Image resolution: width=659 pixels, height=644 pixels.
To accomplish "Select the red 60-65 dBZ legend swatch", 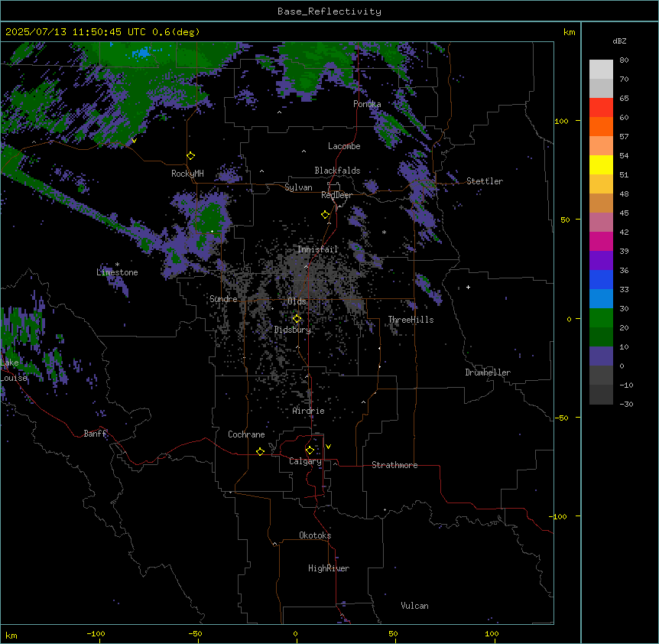I will click(601, 108).
